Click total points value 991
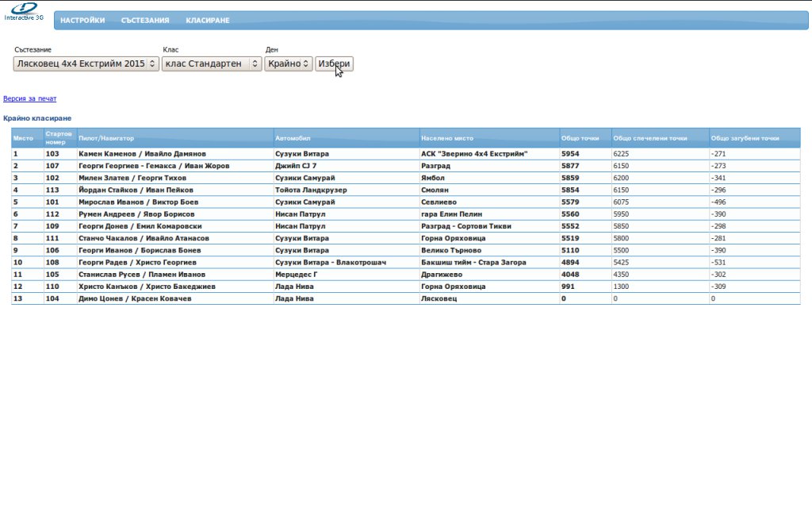The height and width of the screenshot is (508, 812). pyautogui.click(x=568, y=287)
